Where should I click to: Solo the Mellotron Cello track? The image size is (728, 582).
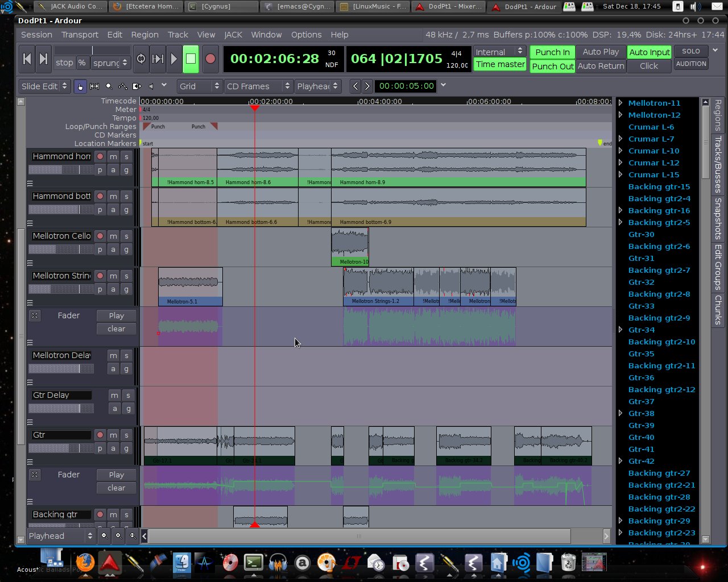point(126,236)
